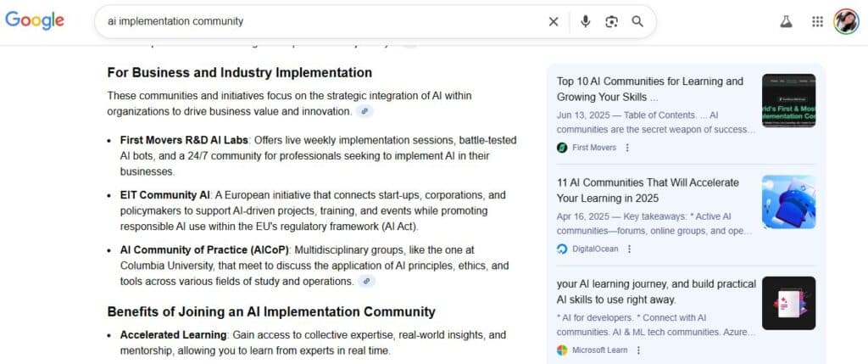Screen dimensions: 868x364
Task: Open Search Labs flask icon
Action: click(x=786, y=21)
